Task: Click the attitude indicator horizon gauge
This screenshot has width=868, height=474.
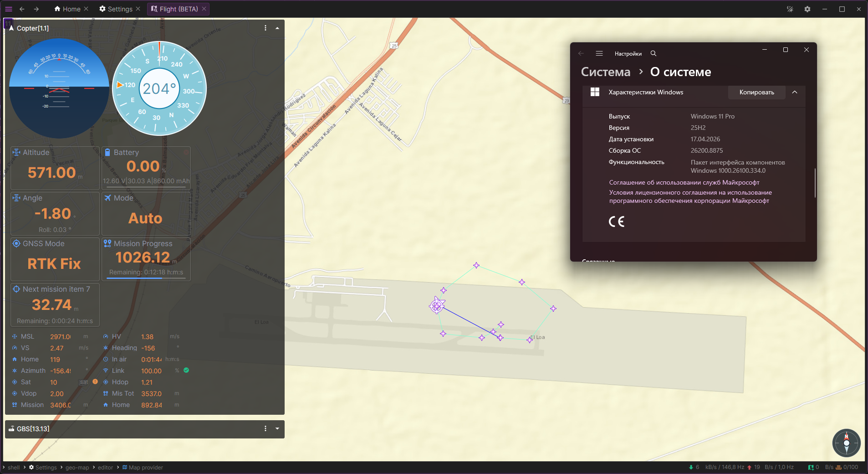Action: (59, 88)
